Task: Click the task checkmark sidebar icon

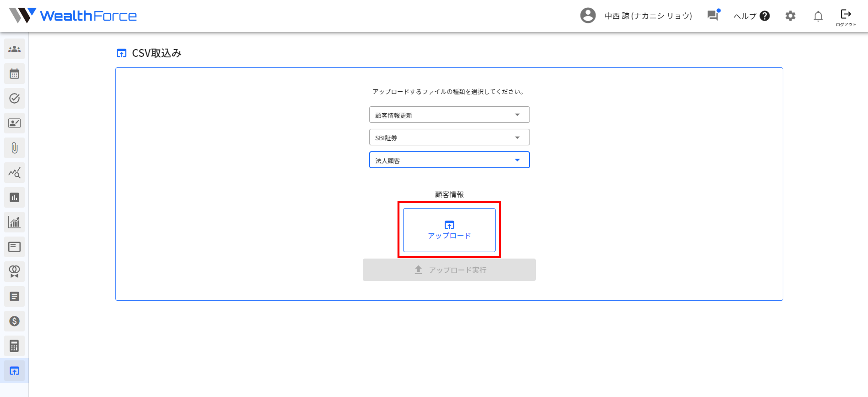Action: pyautogui.click(x=14, y=98)
